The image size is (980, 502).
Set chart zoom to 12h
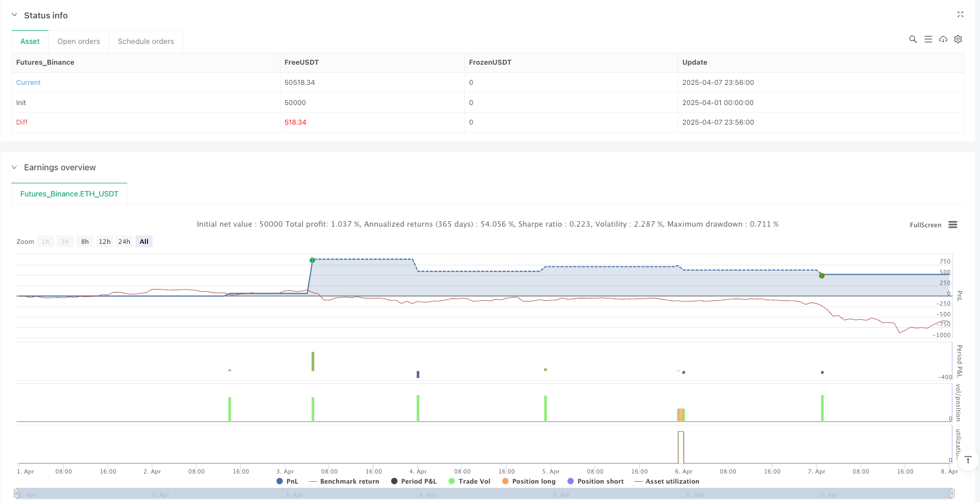[x=105, y=242]
